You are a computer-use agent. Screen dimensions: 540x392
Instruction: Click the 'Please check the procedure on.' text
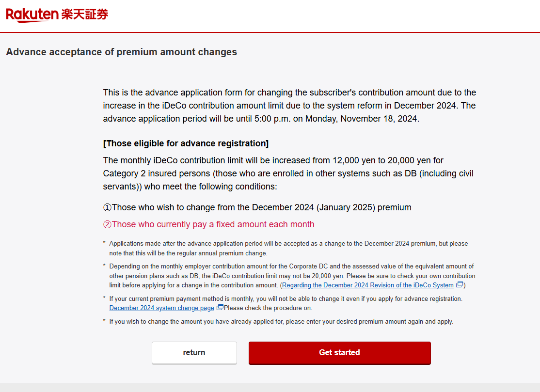[x=268, y=308]
